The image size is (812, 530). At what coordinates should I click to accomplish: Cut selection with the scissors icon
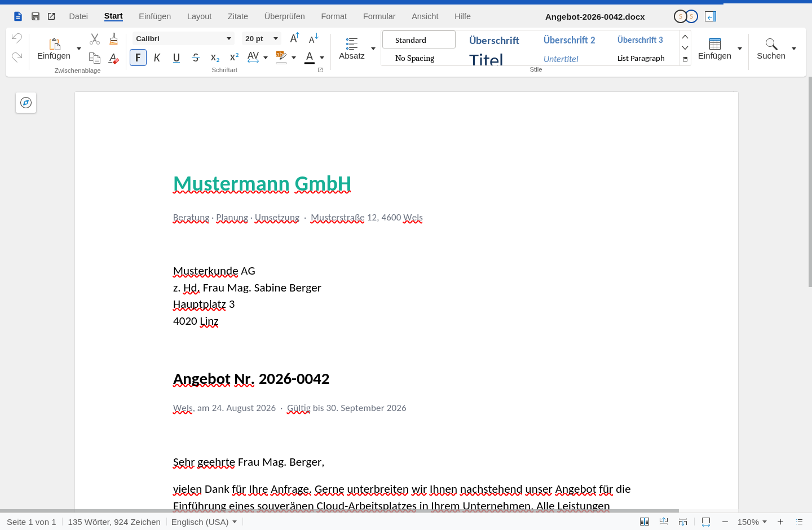pos(95,38)
